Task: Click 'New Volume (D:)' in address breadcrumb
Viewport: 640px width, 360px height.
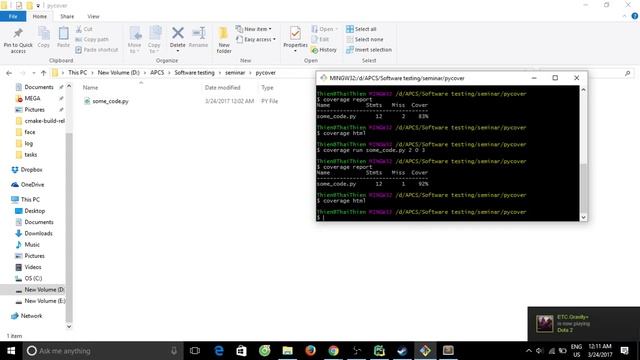Action: pos(118,73)
